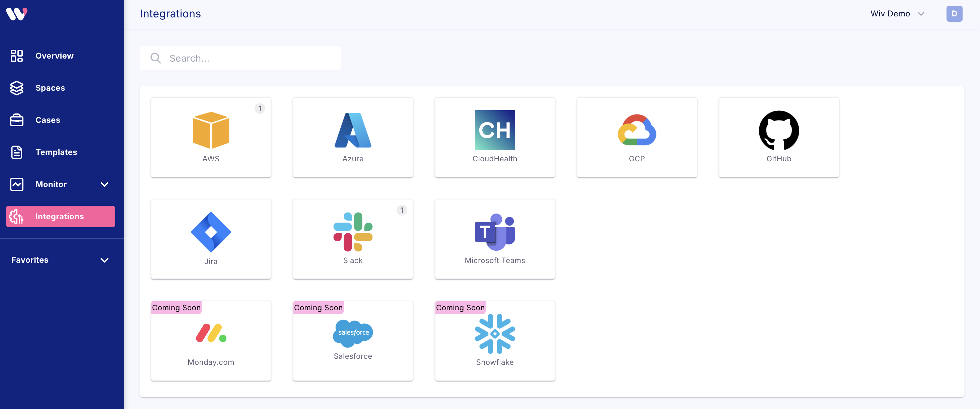
Task: Open the Slack integration card
Action: tap(353, 239)
